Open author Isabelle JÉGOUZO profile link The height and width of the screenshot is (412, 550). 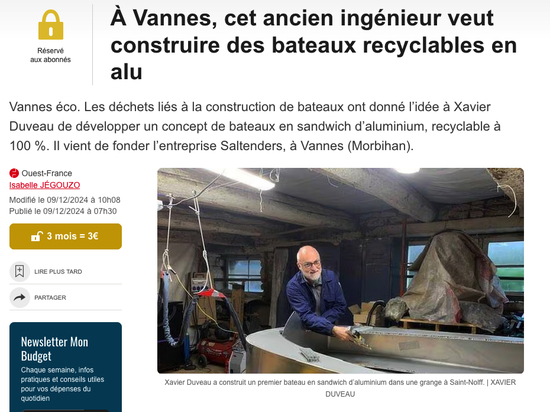click(45, 185)
